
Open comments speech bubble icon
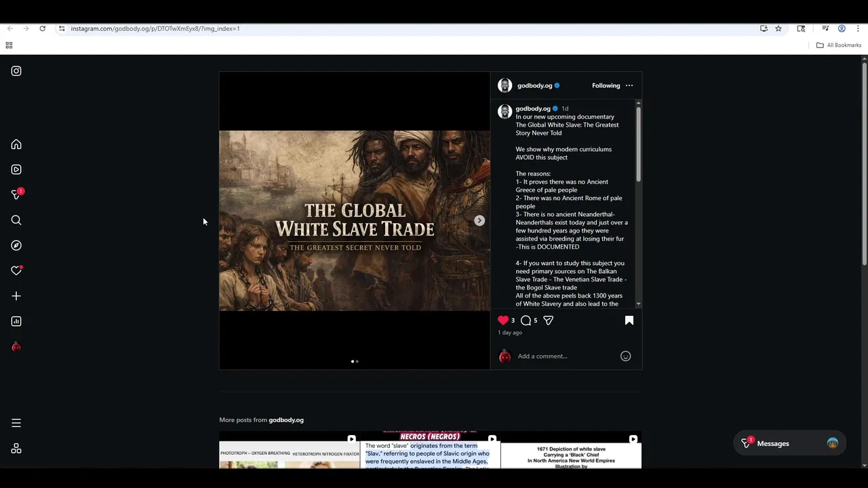click(x=526, y=320)
